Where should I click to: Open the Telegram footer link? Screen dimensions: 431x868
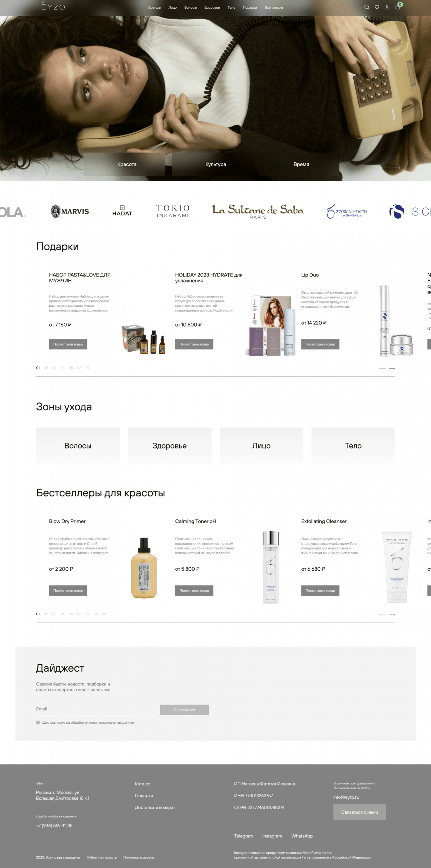pyautogui.click(x=243, y=836)
